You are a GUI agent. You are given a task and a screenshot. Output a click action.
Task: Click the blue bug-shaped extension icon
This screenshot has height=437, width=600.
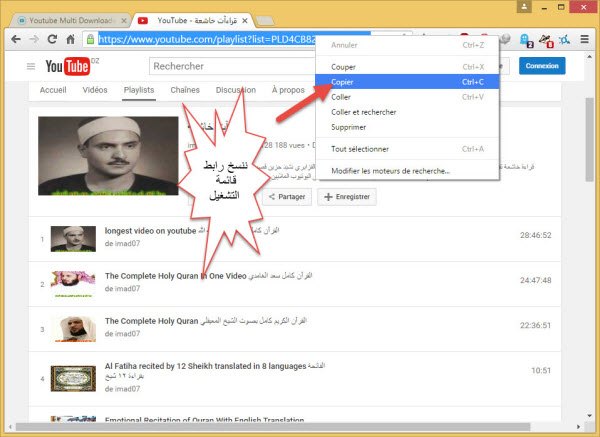pyautogui.click(x=564, y=39)
